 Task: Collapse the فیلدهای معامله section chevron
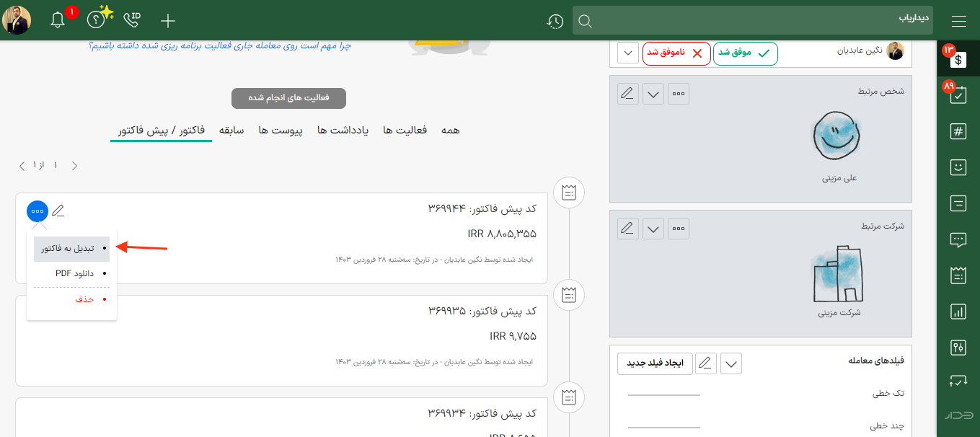[x=731, y=364]
